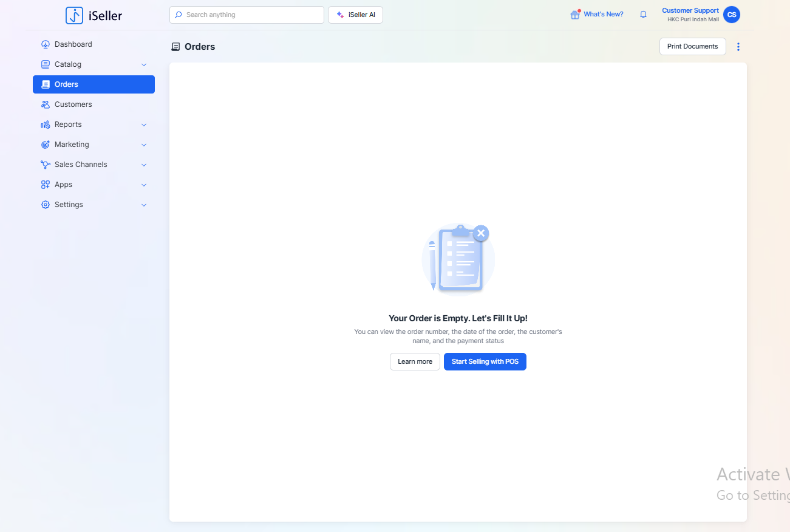790x532 pixels.
Task: Click the Learn more button
Action: 415,361
